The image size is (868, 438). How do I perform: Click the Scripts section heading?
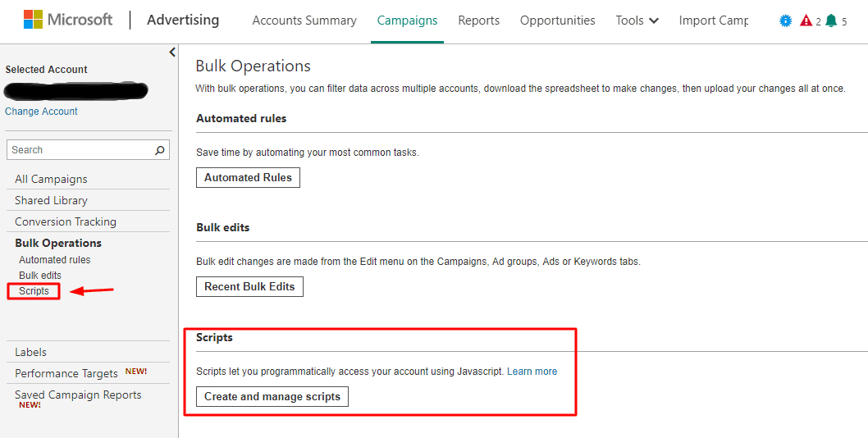click(x=214, y=337)
